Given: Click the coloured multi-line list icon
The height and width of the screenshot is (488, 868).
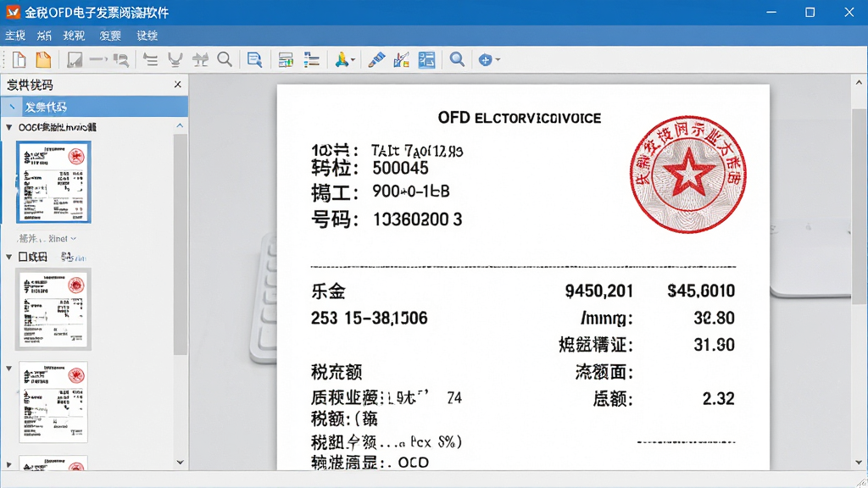Looking at the screenshot, I should [312, 60].
